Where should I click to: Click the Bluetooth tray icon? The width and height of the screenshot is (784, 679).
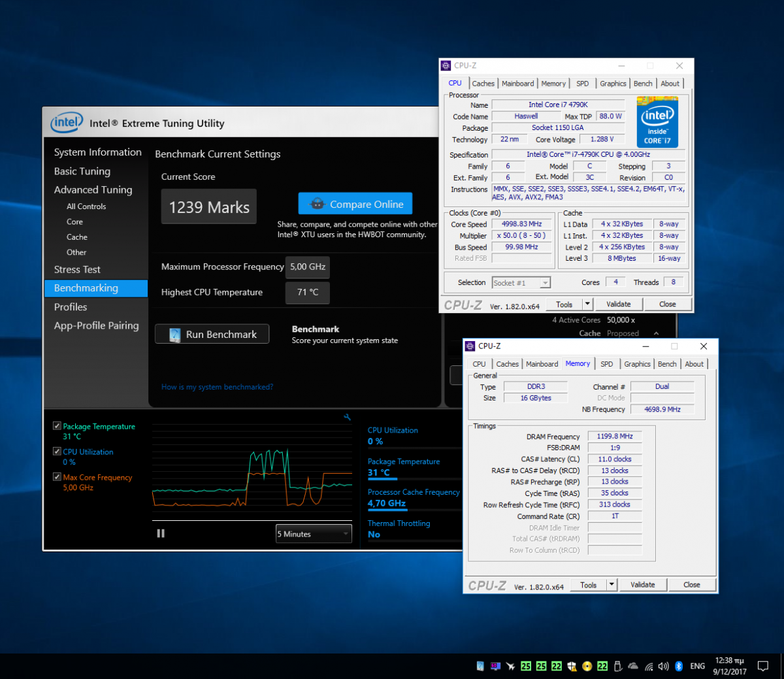(679, 667)
